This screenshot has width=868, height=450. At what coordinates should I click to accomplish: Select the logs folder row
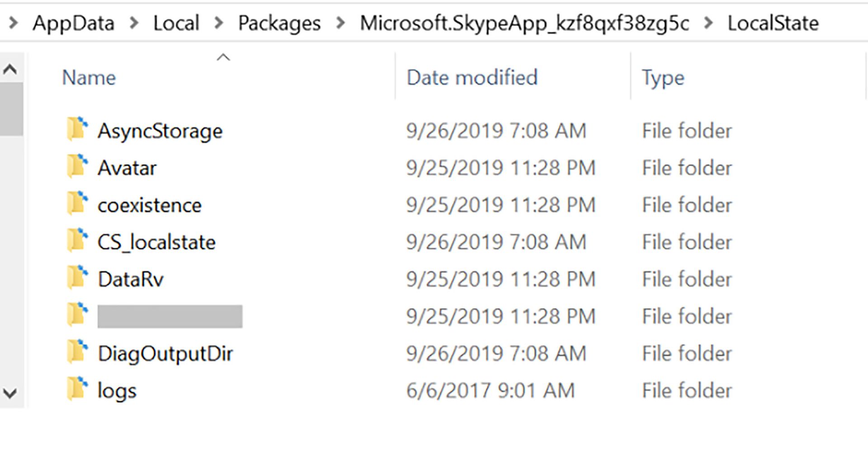point(118,390)
